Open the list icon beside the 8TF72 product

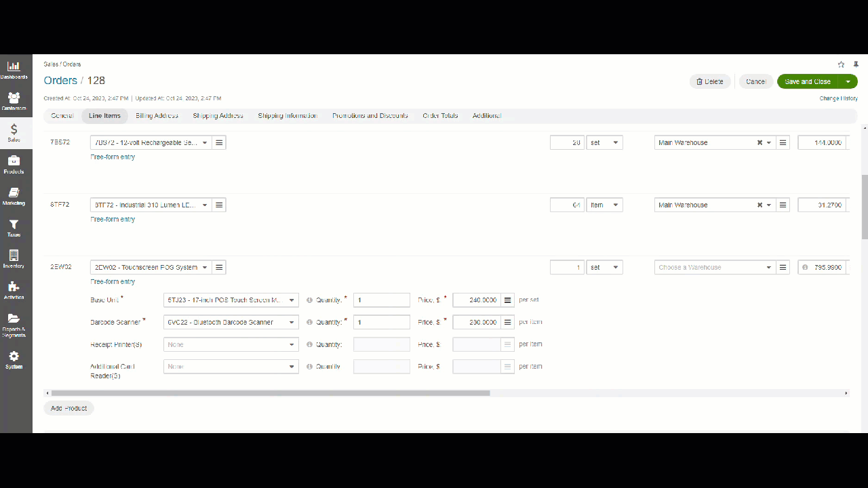(x=219, y=205)
